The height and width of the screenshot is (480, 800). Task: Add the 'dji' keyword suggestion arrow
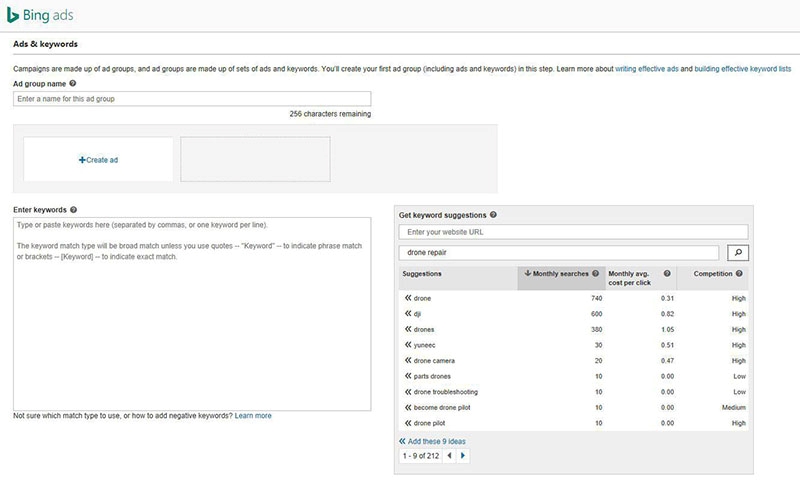(408, 314)
